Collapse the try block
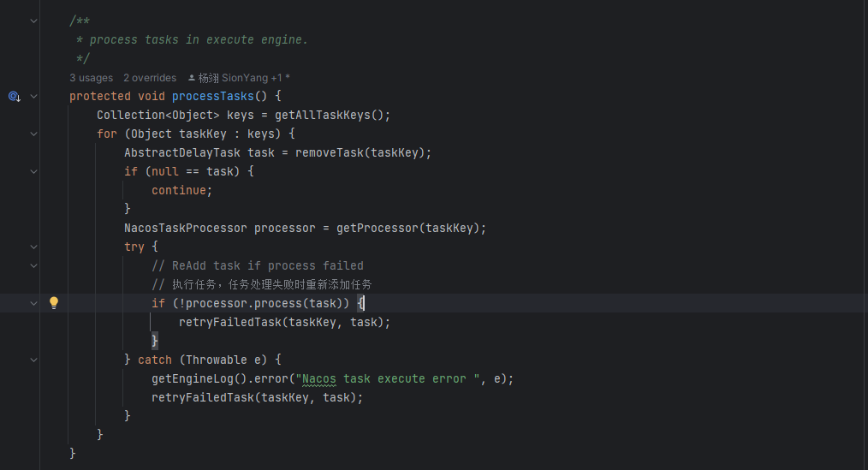Image resolution: width=868 pixels, height=470 pixels. 33,247
